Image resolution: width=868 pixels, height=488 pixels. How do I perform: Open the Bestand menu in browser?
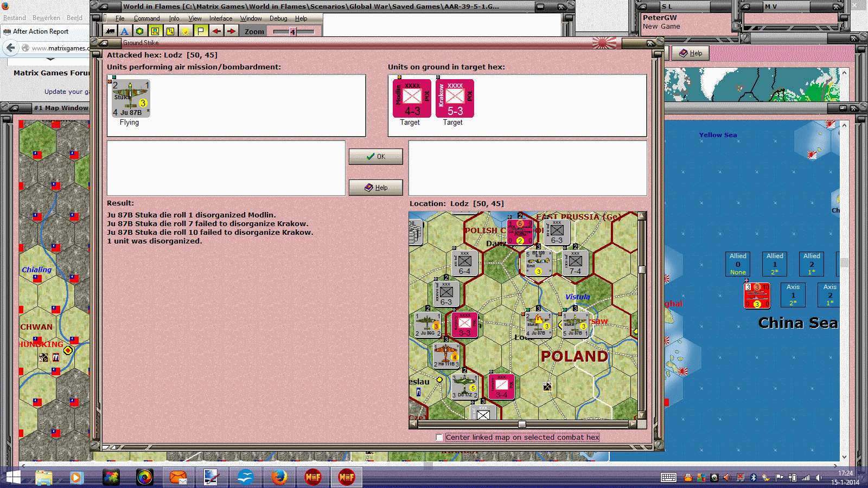point(15,18)
